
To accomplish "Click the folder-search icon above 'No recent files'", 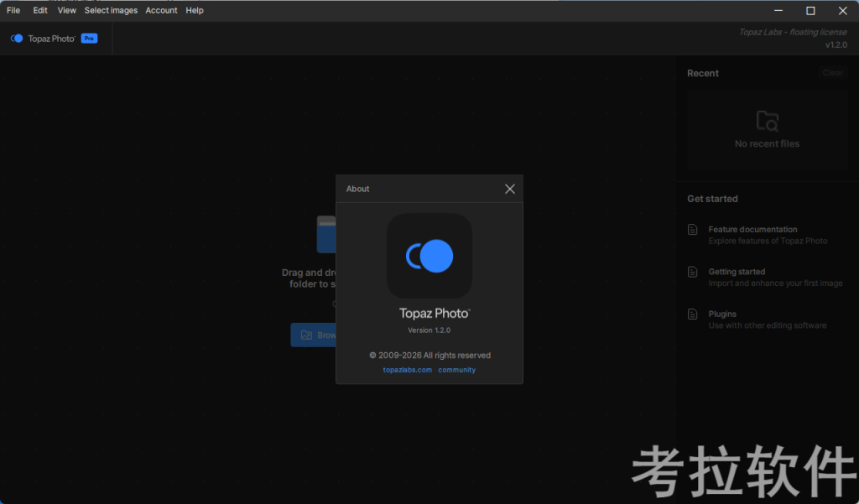I will (x=767, y=120).
